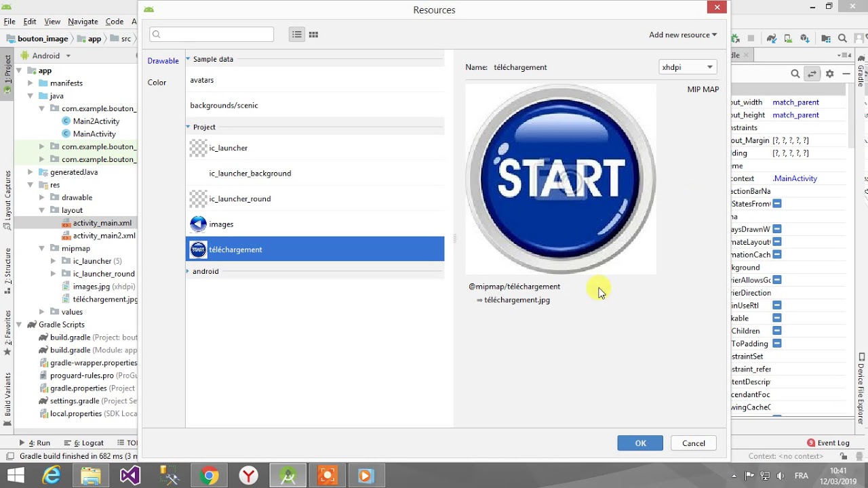
Task: Open the Navigate menu
Action: pyautogui.click(x=83, y=22)
